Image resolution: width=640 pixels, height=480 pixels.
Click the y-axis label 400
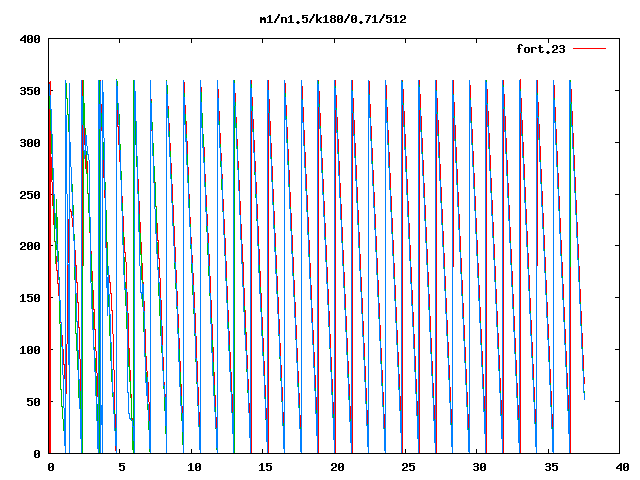pyautogui.click(x=30, y=39)
